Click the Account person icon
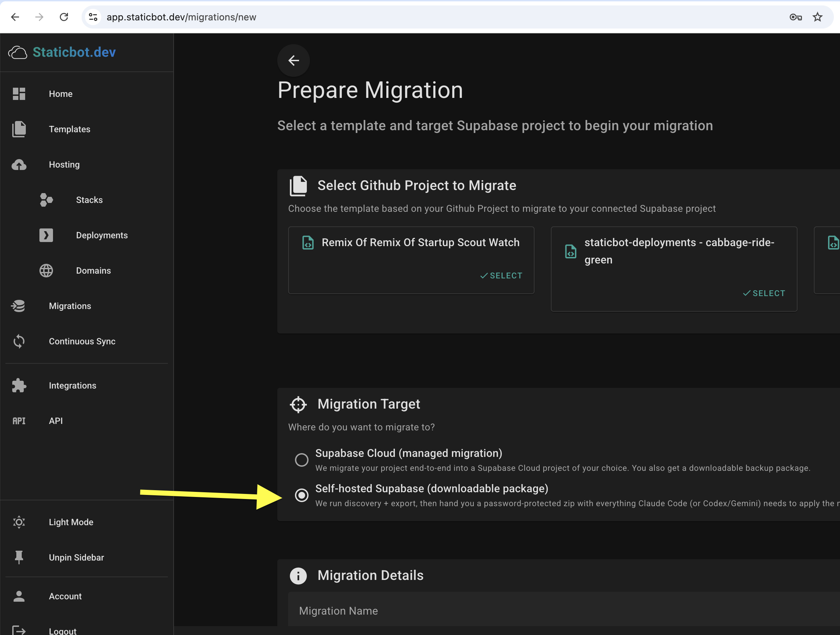This screenshot has height=635, width=840. point(19,596)
